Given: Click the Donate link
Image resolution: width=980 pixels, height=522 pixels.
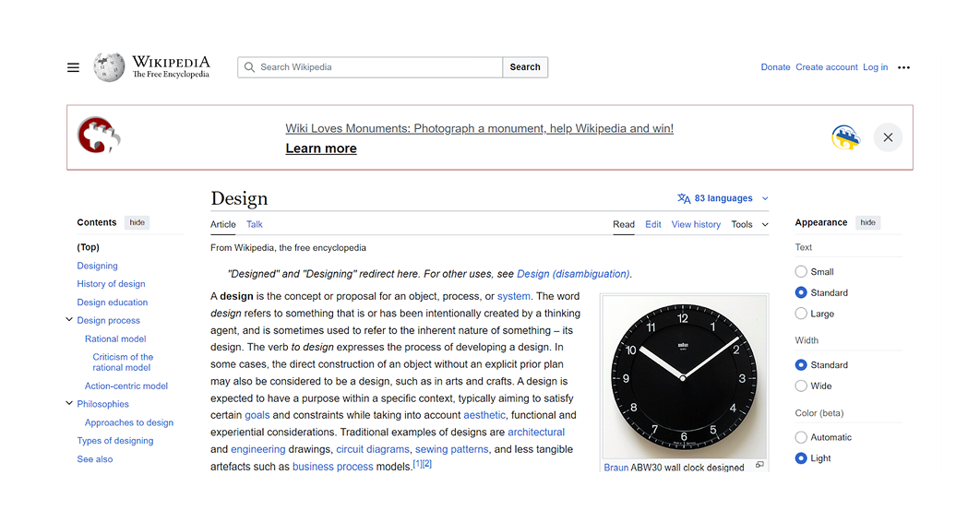Looking at the screenshot, I should [x=775, y=67].
